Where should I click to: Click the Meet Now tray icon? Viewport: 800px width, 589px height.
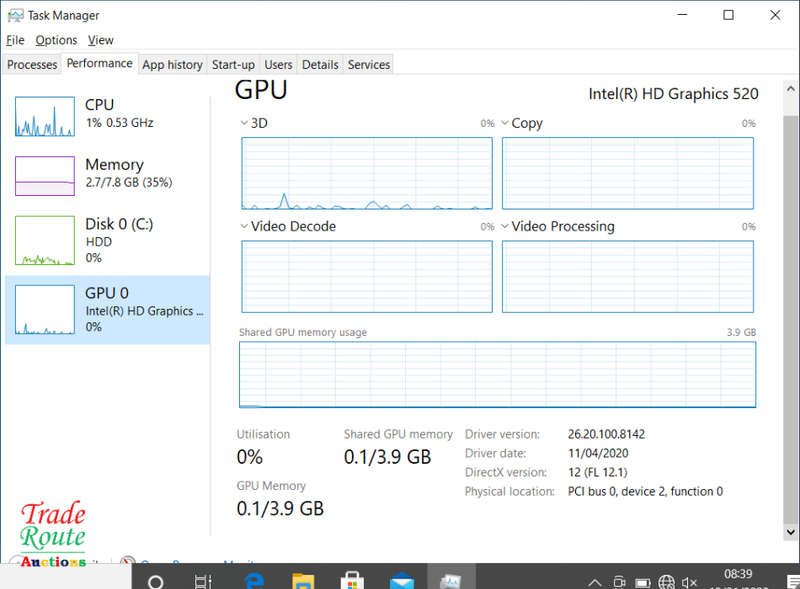coord(619,582)
